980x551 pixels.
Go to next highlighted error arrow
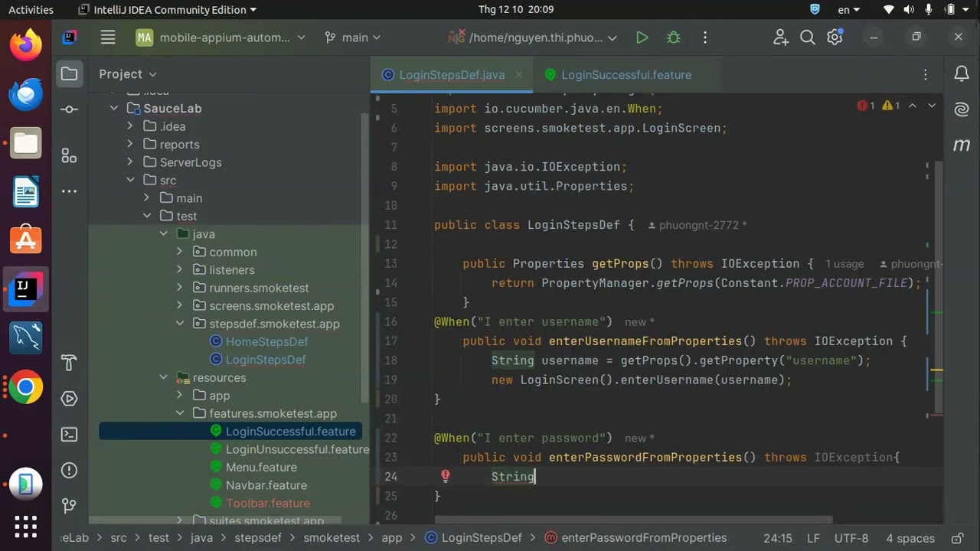pos(932,106)
